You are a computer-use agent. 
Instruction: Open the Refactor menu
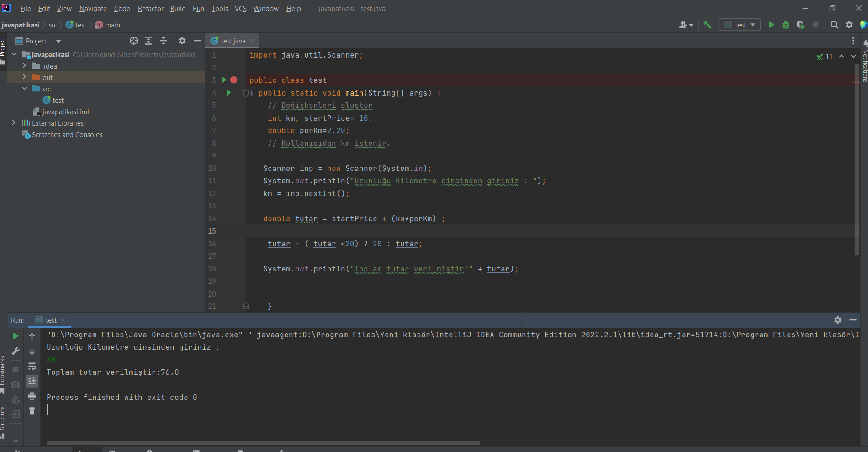click(150, 8)
